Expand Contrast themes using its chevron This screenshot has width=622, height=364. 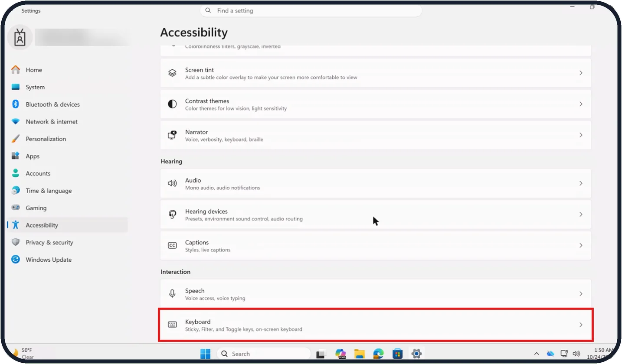(581, 104)
